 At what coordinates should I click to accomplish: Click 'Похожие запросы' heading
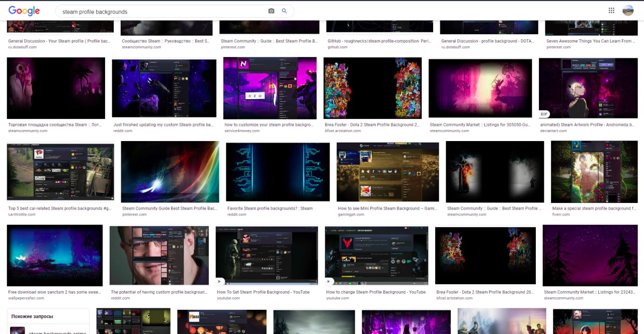pos(32,316)
